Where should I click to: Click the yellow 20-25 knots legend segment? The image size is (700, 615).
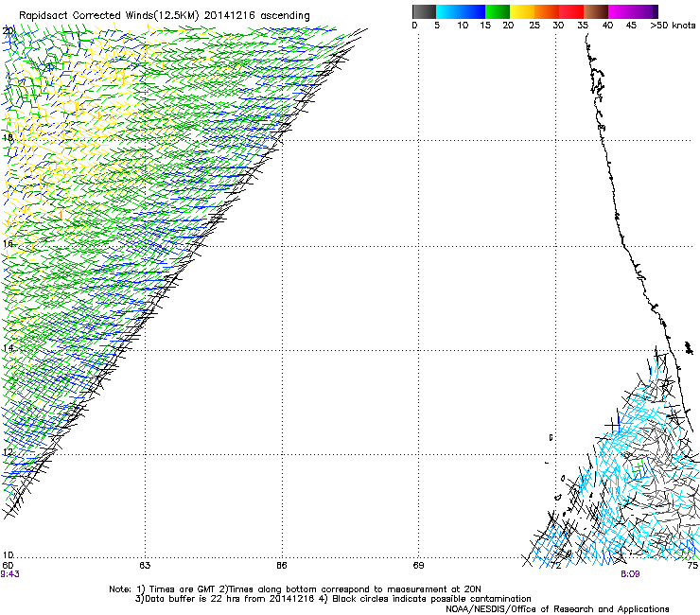522,11
